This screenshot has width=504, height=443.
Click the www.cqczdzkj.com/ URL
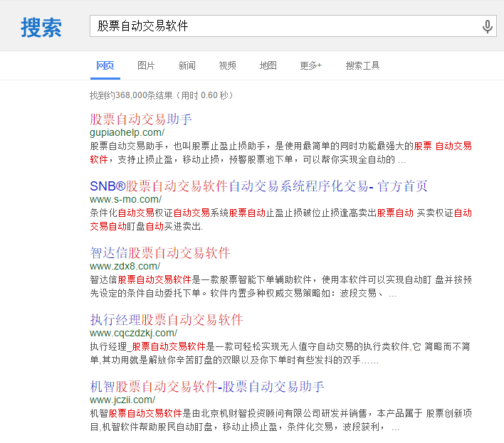133,333
